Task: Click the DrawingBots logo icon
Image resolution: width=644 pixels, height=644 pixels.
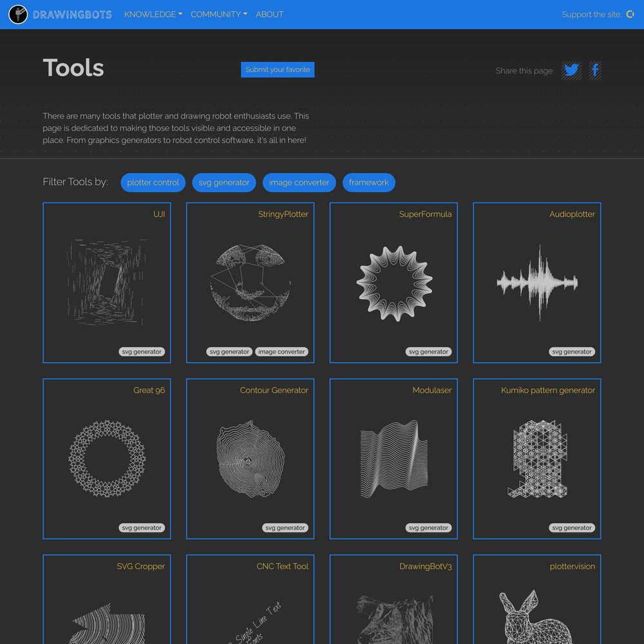Action: coord(18,14)
